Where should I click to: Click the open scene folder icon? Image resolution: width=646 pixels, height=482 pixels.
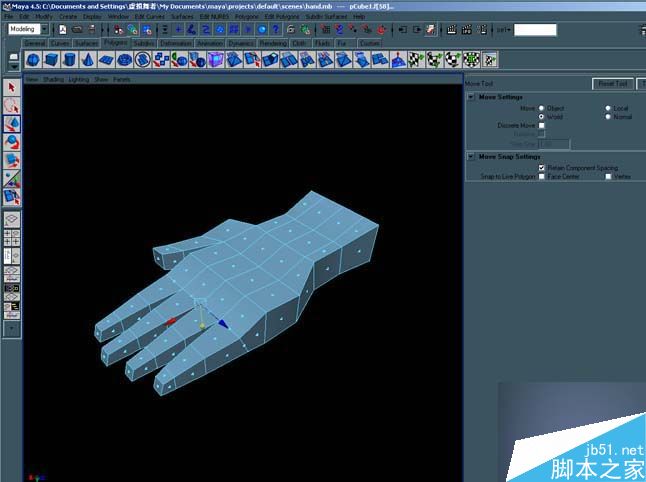[x=77, y=29]
